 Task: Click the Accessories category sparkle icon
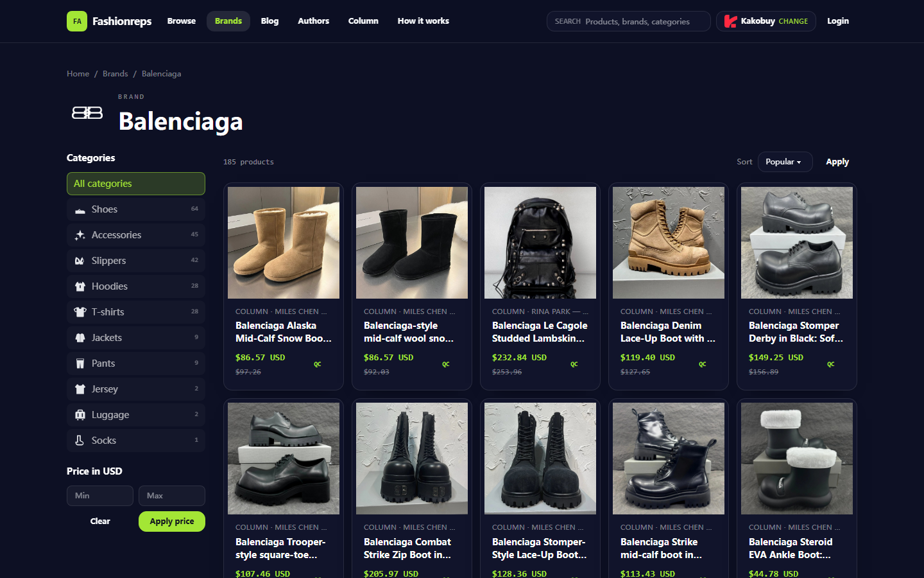tap(80, 235)
